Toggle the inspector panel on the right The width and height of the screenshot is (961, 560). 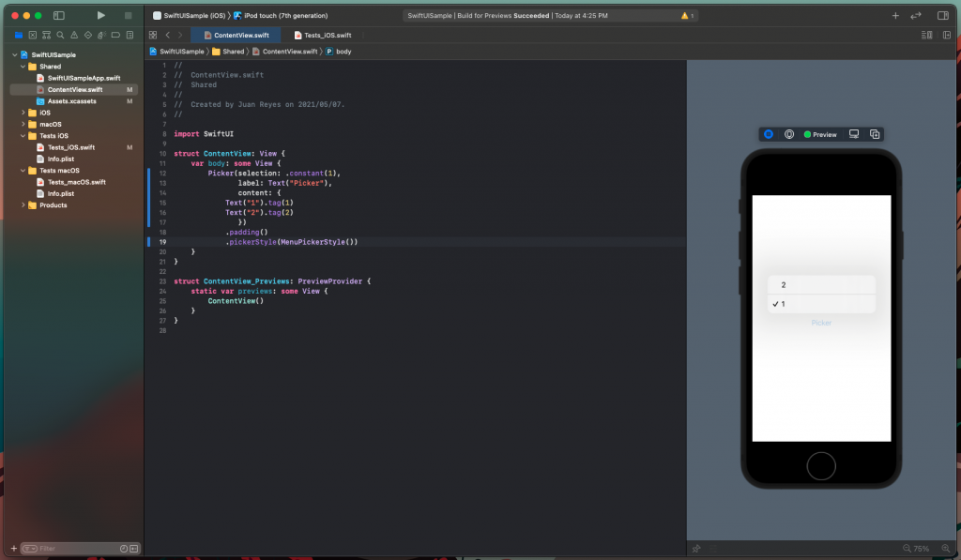pyautogui.click(x=943, y=15)
